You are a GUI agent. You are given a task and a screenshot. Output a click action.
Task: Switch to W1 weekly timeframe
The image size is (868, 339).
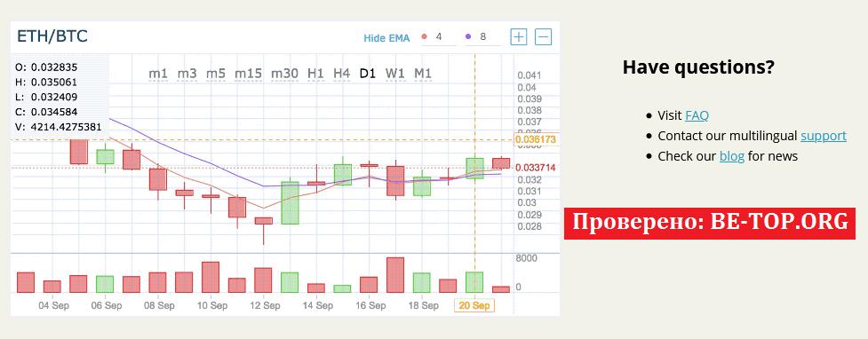[x=395, y=74]
